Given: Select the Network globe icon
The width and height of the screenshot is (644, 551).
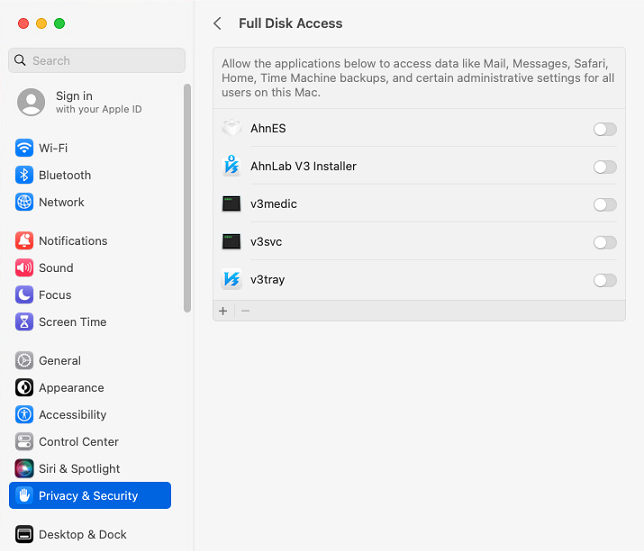Looking at the screenshot, I should point(24,202).
